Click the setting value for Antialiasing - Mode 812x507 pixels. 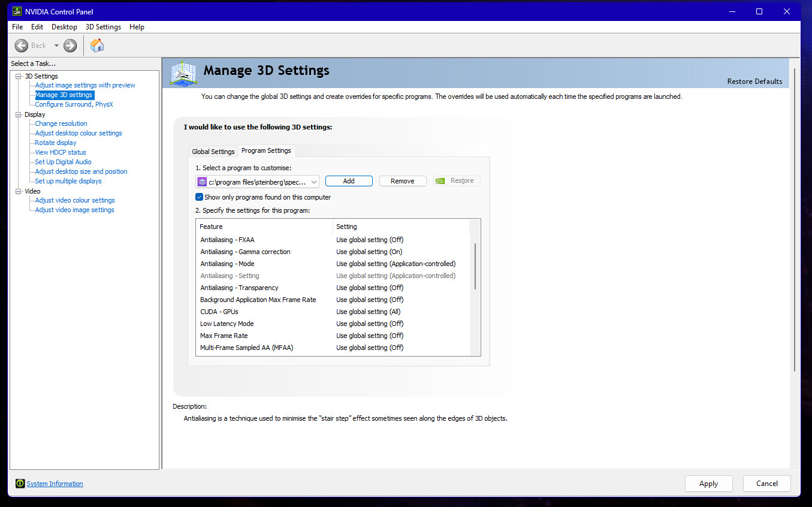click(x=396, y=264)
